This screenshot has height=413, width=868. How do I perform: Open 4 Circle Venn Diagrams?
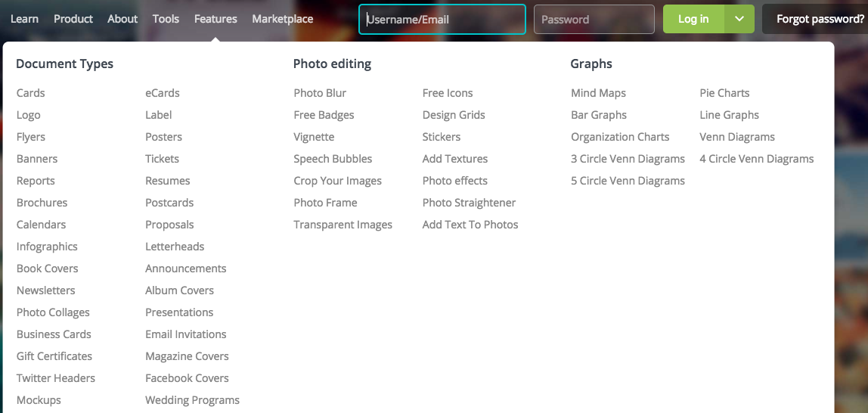[x=756, y=159]
